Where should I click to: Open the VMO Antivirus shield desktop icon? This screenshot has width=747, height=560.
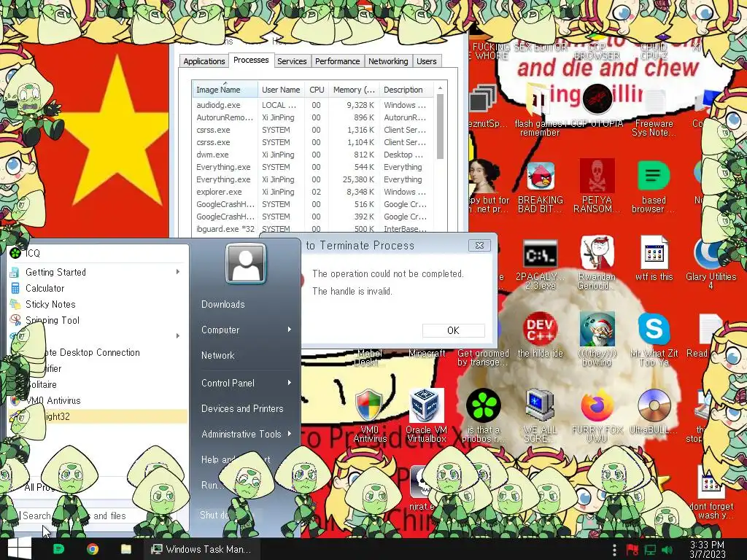click(369, 405)
